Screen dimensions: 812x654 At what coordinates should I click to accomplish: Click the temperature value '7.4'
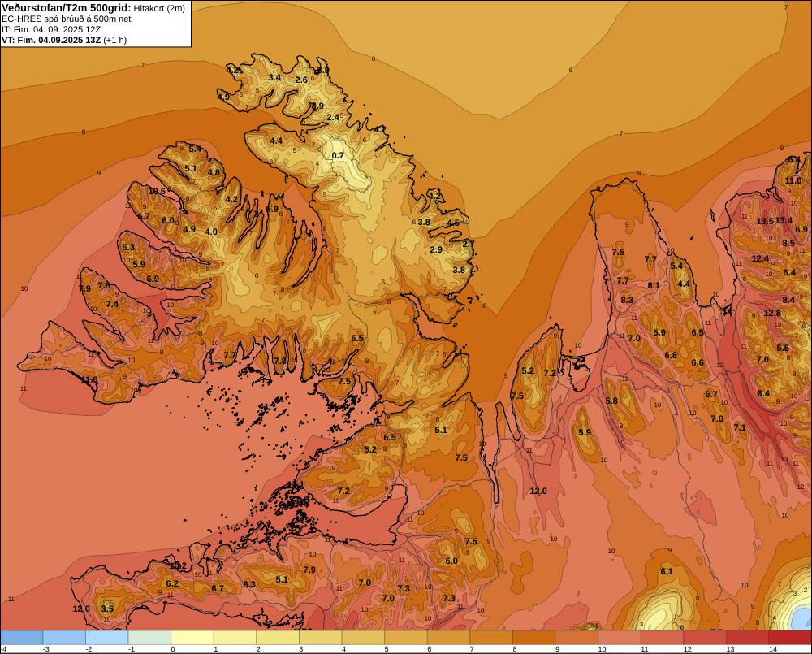click(112, 304)
